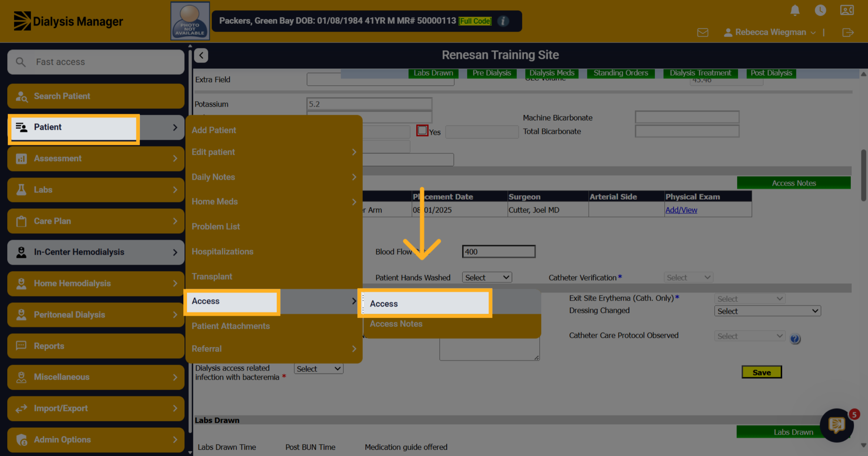Click the Import/Export arrows icon

(x=21, y=408)
